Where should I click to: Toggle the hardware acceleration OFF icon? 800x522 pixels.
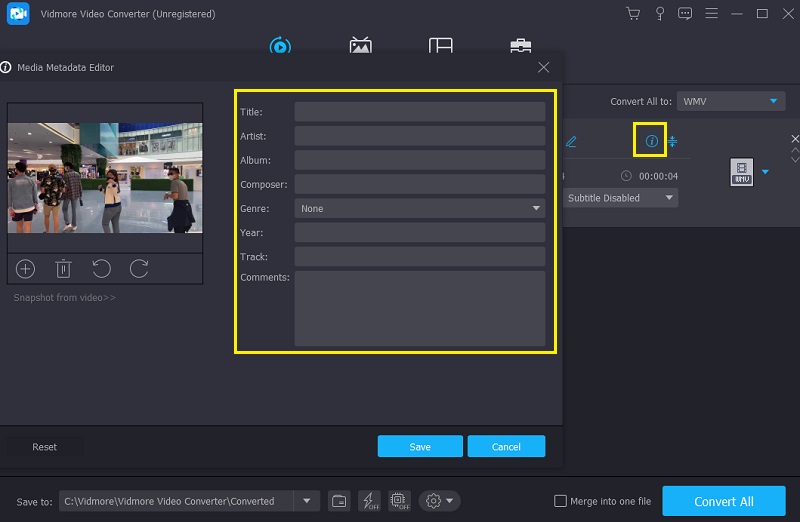[369, 501]
